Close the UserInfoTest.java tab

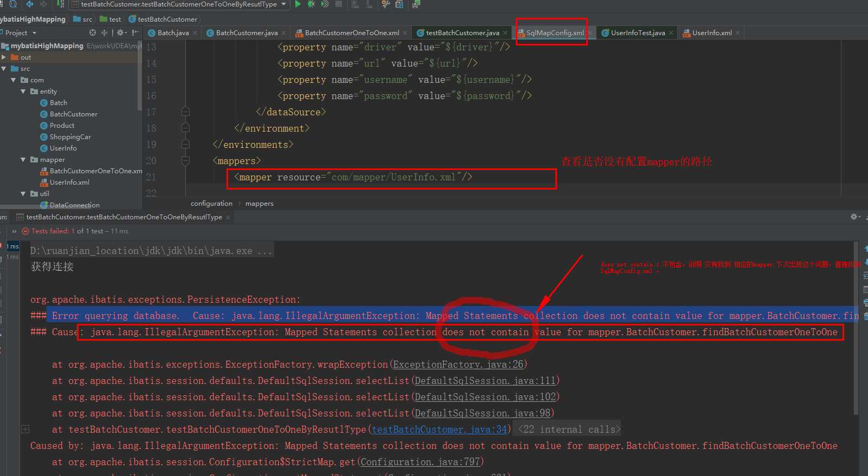tap(671, 33)
